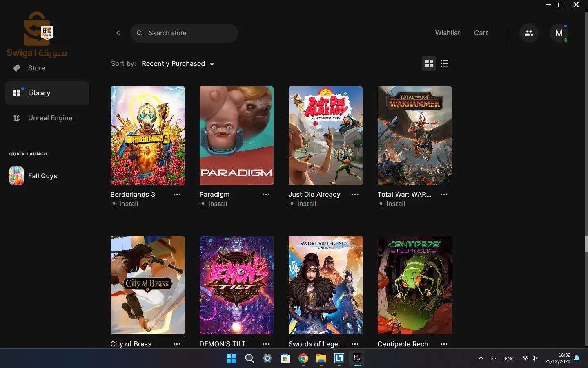
Task: Open Total War: WARHAMMER cover
Action: click(414, 136)
